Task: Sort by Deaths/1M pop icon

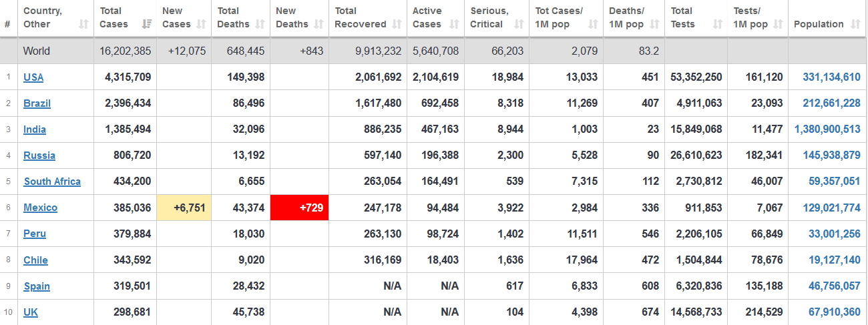Action: pos(654,24)
